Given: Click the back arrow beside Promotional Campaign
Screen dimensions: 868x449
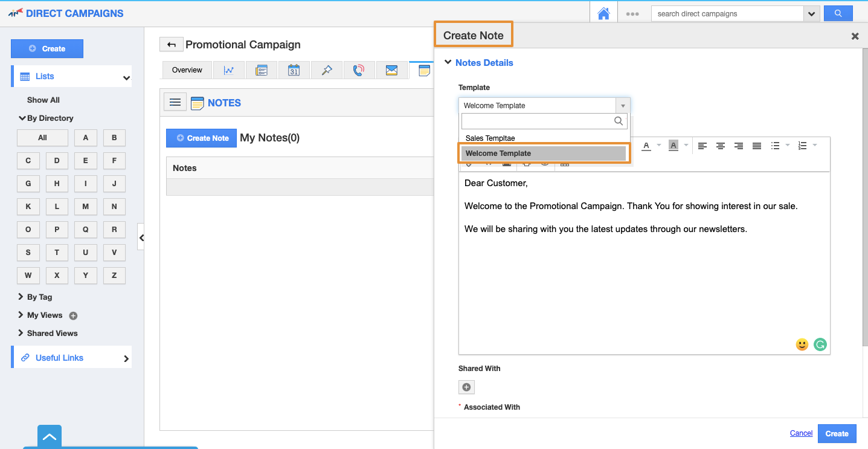Looking at the screenshot, I should [171, 44].
